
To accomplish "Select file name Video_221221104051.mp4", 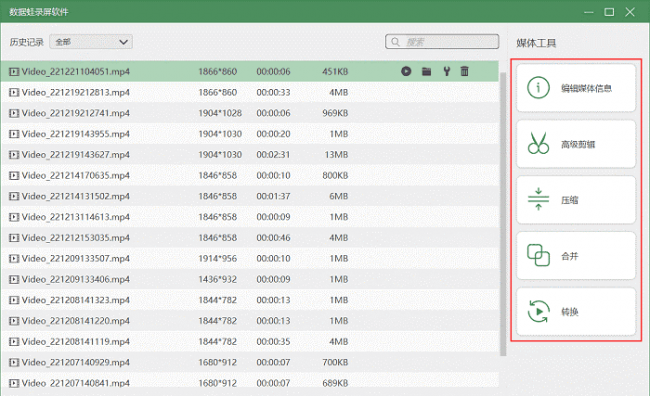I will (x=75, y=72).
